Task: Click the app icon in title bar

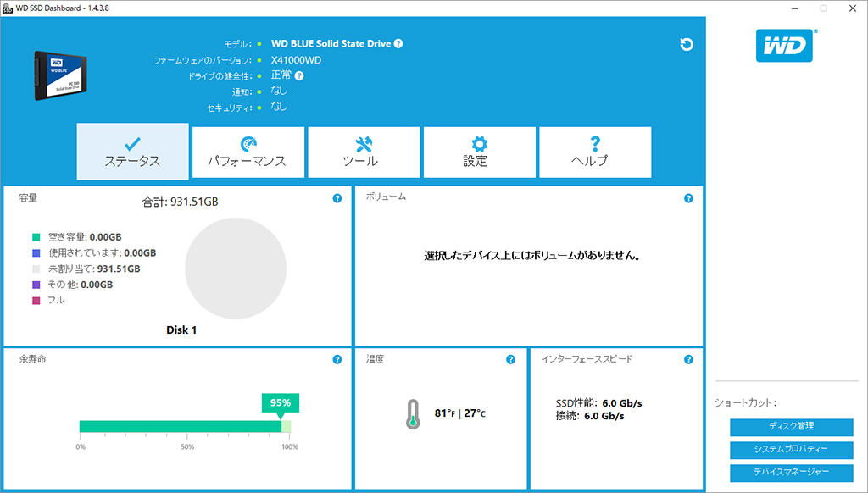Action: 8,8
